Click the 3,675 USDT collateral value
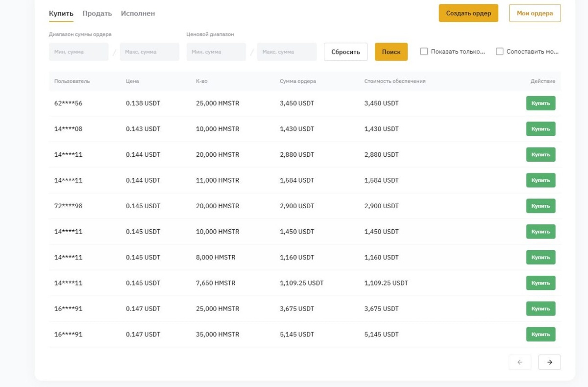588x387 pixels. pyautogui.click(x=381, y=309)
